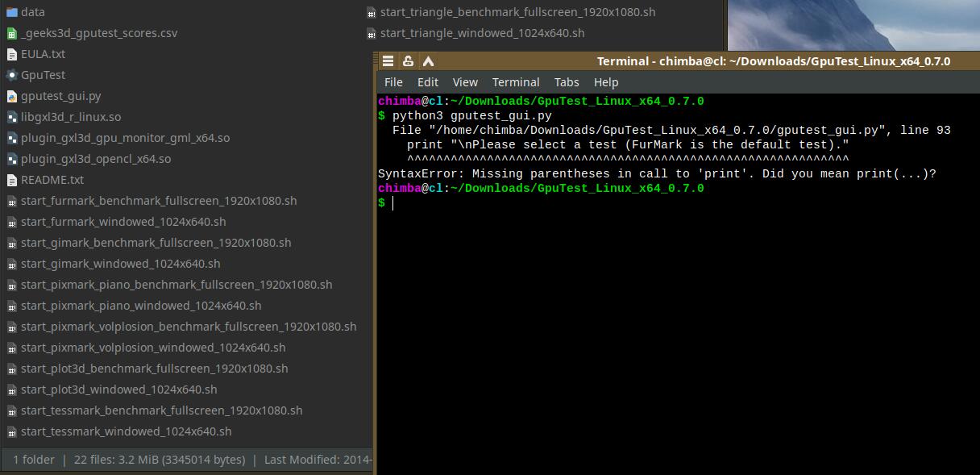Select file name gputest_gui.py
This screenshot has width=980, height=475.
pos(61,96)
